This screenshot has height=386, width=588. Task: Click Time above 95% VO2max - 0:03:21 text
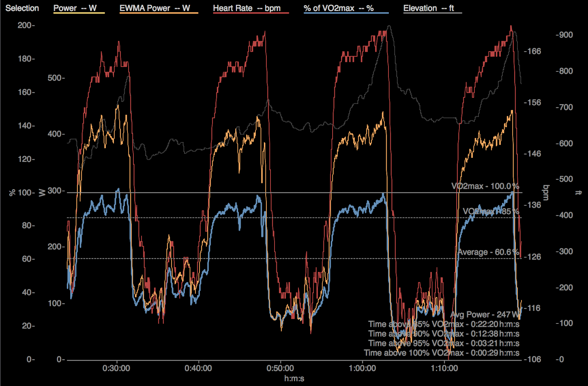[x=444, y=343]
